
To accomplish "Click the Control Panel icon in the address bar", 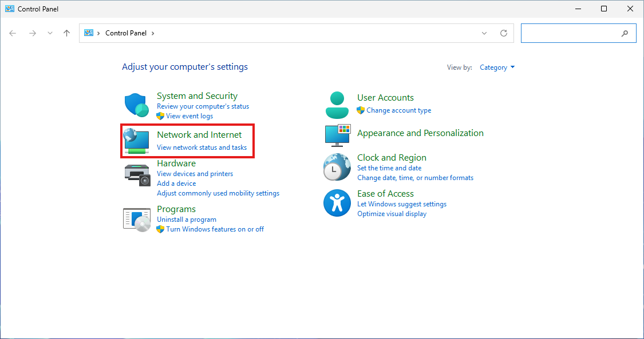I will click(x=88, y=33).
